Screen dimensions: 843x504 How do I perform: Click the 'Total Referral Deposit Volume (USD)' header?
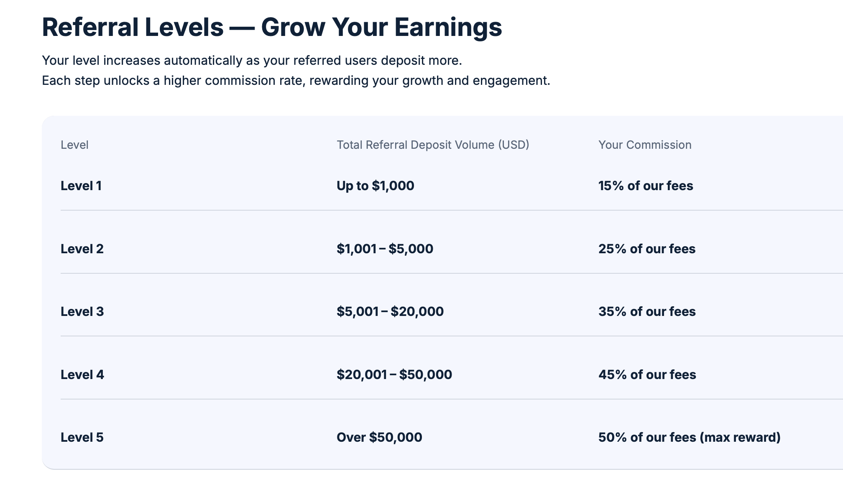433,145
